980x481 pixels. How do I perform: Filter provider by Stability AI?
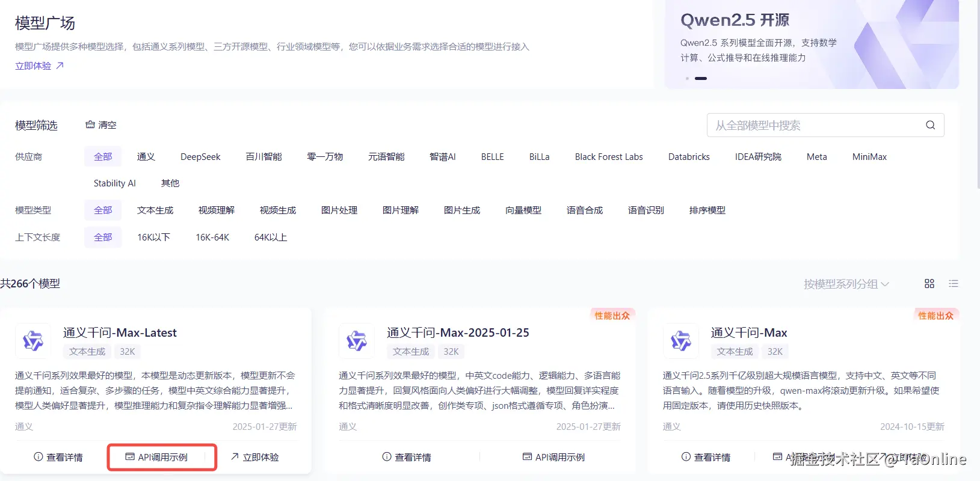tap(115, 183)
